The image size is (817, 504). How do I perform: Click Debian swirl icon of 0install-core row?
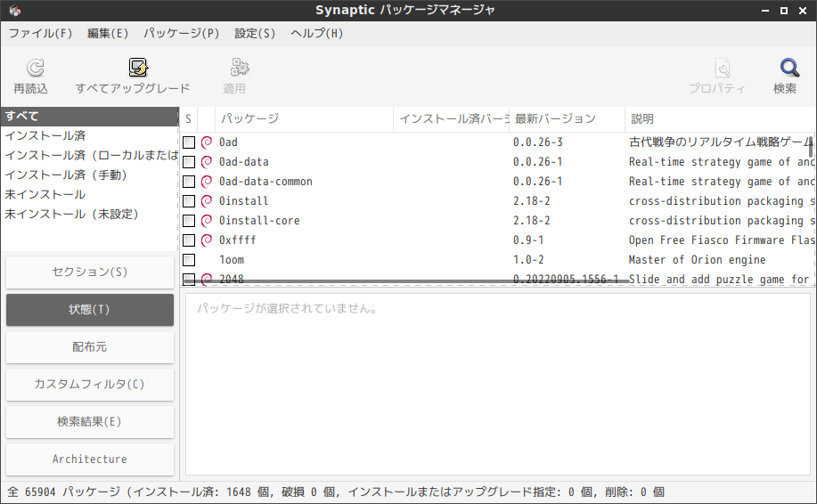click(x=207, y=221)
